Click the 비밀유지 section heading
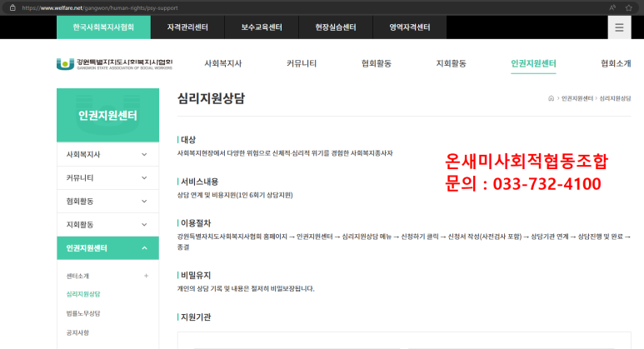644x349 pixels. coord(196,276)
